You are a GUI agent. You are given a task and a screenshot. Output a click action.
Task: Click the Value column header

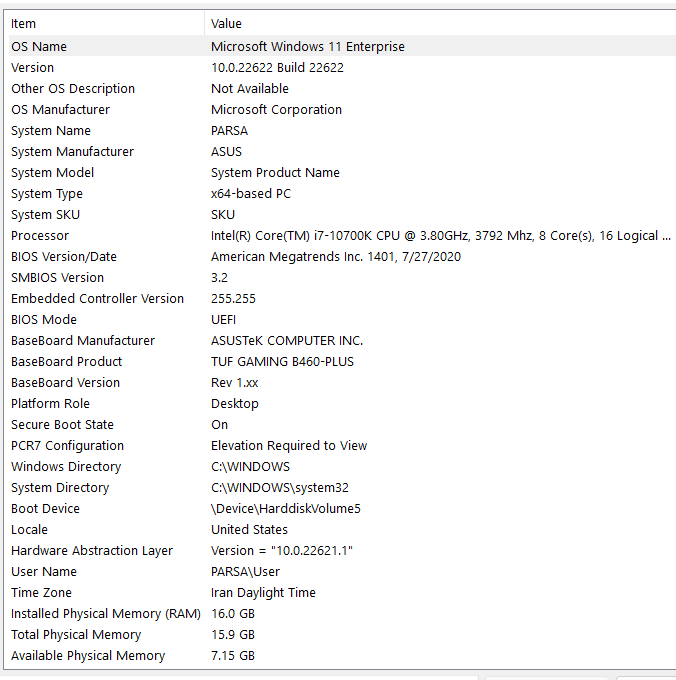(440, 23)
